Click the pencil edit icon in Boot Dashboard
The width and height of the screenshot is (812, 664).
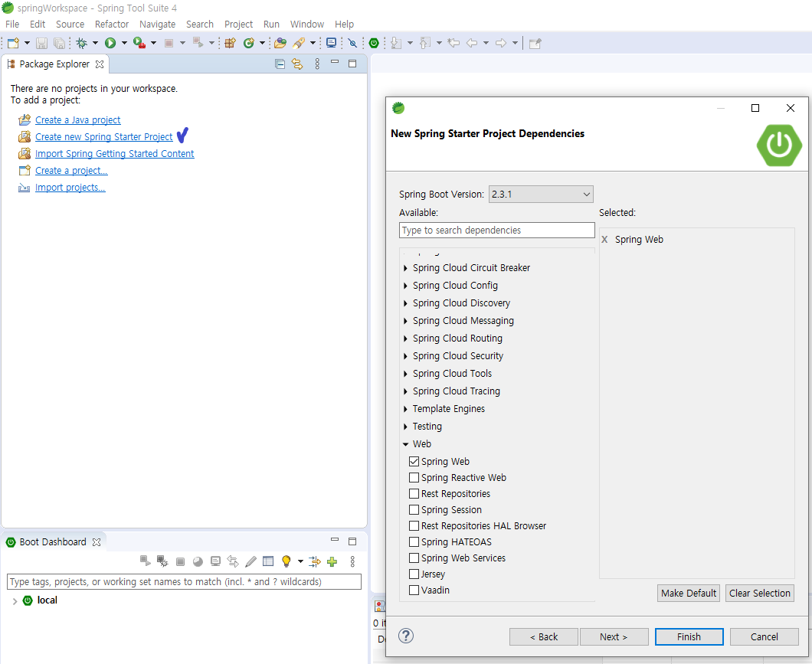tap(250, 561)
